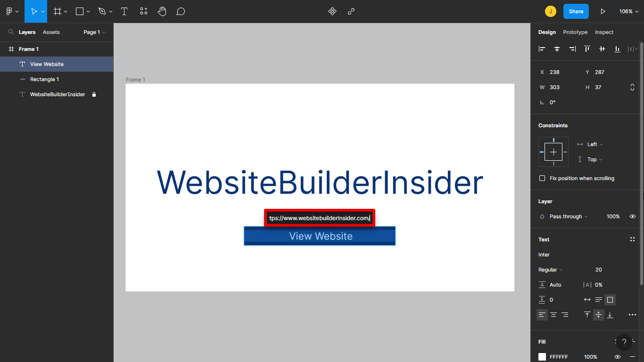The image size is (644, 362).
Task: Select the Hand tool
Action: (x=162, y=11)
